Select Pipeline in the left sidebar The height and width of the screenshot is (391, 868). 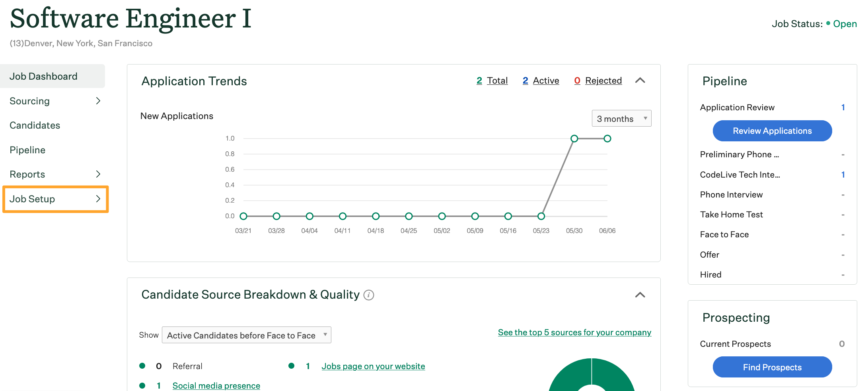click(27, 150)
